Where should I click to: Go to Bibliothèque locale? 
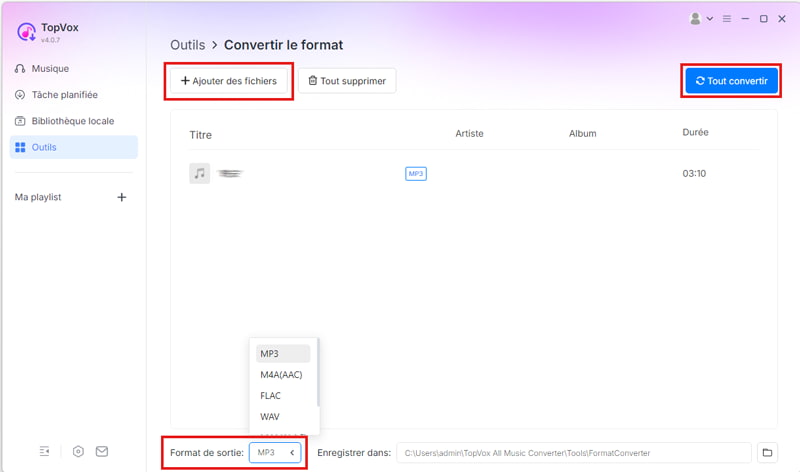coord(73,121)
